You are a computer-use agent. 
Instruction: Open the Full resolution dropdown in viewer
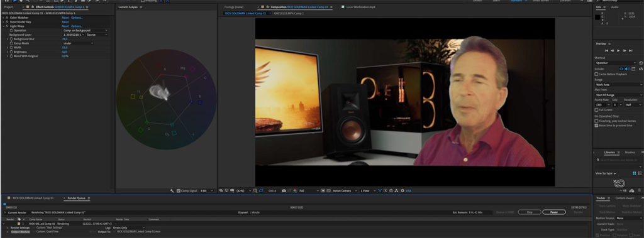309,191
